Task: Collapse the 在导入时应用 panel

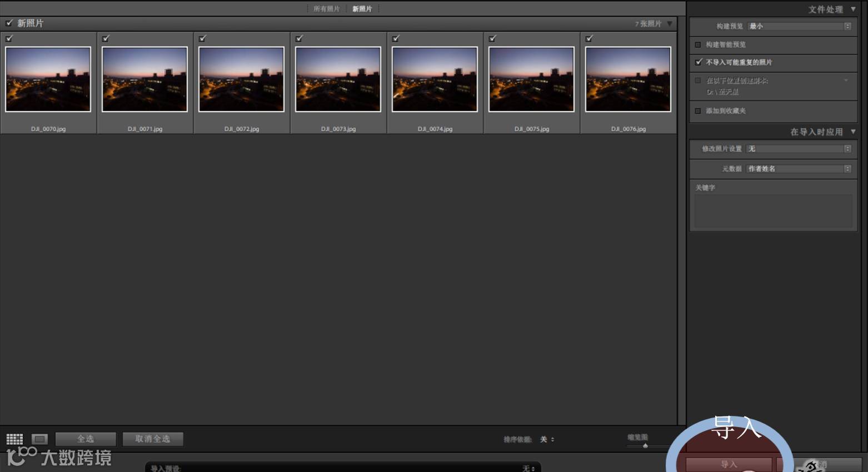Action: pos(853,132)
